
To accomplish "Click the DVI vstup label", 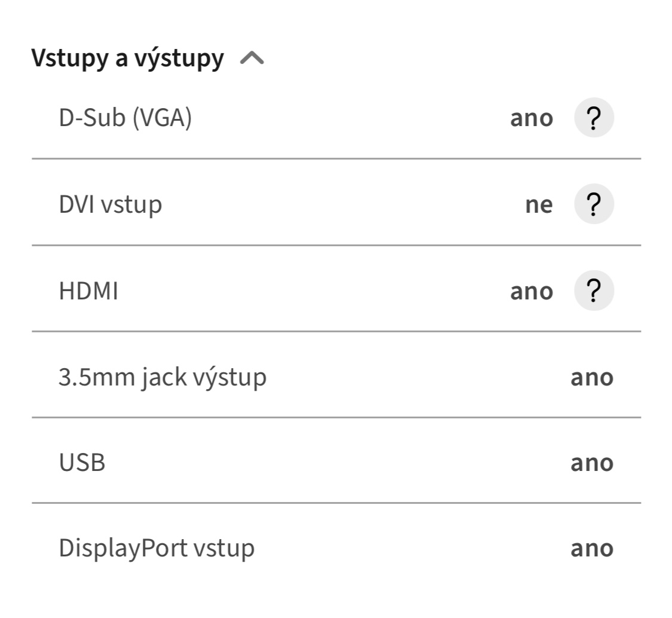I will 111,204.
